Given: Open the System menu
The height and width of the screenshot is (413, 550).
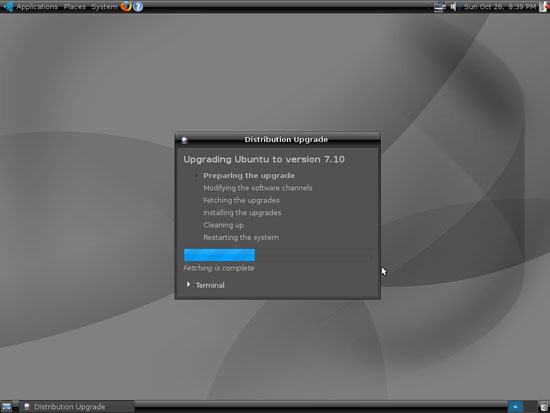Looking at the screenshot, I should tap(104, 7).
